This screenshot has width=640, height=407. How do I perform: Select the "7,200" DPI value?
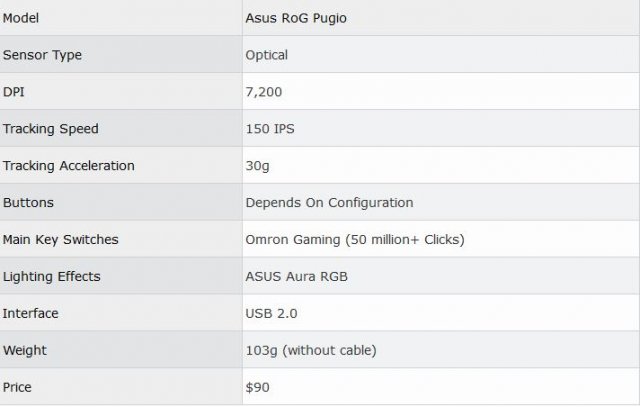pos(264,92)
